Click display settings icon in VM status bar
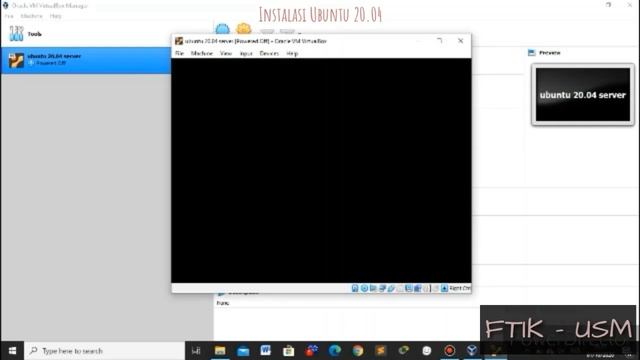This screenshot has width=640, height=360. point(409,288)
